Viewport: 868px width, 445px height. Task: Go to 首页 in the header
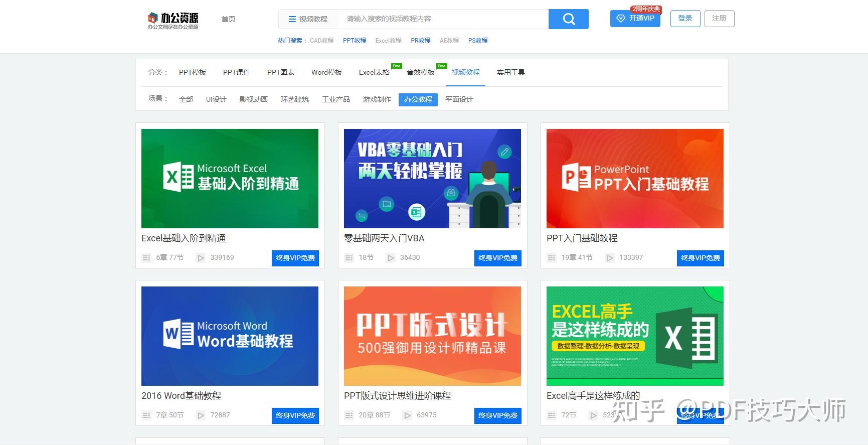228,19
